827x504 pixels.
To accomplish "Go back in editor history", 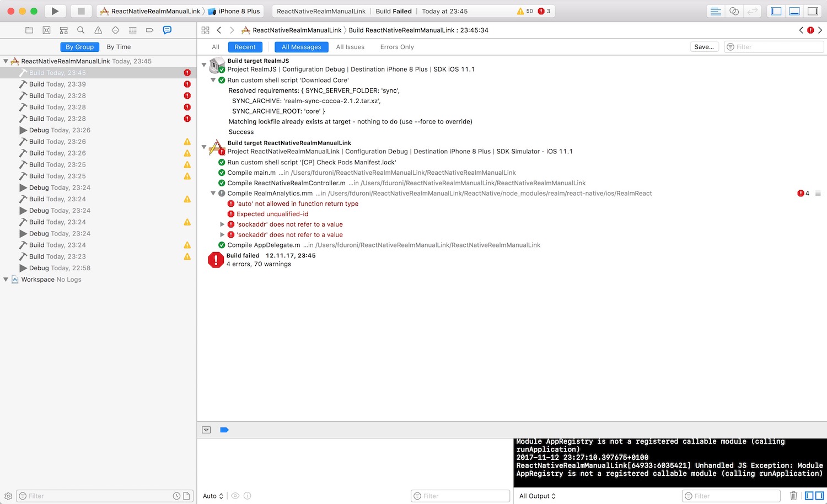I will (219, 30).
